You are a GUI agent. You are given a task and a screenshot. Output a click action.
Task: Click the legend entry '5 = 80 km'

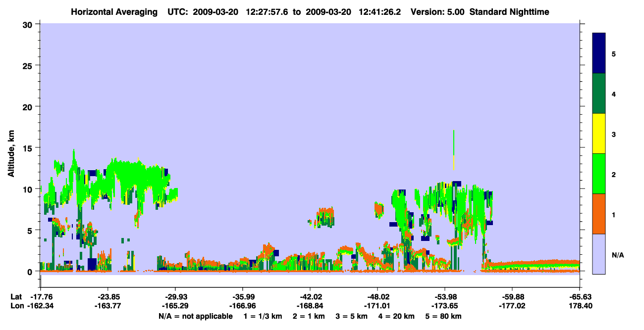pos(443,316)
